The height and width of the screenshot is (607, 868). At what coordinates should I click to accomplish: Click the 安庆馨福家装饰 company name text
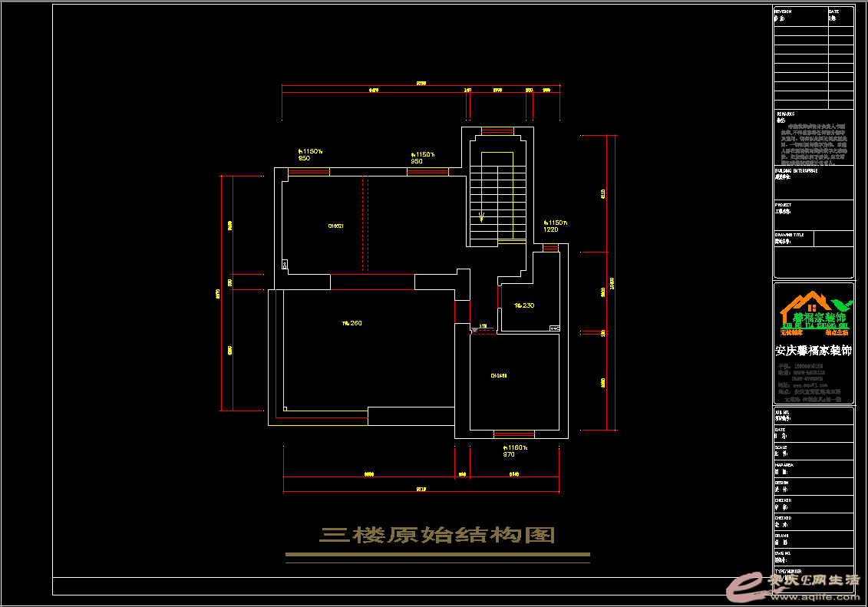[x=813, y=351]
